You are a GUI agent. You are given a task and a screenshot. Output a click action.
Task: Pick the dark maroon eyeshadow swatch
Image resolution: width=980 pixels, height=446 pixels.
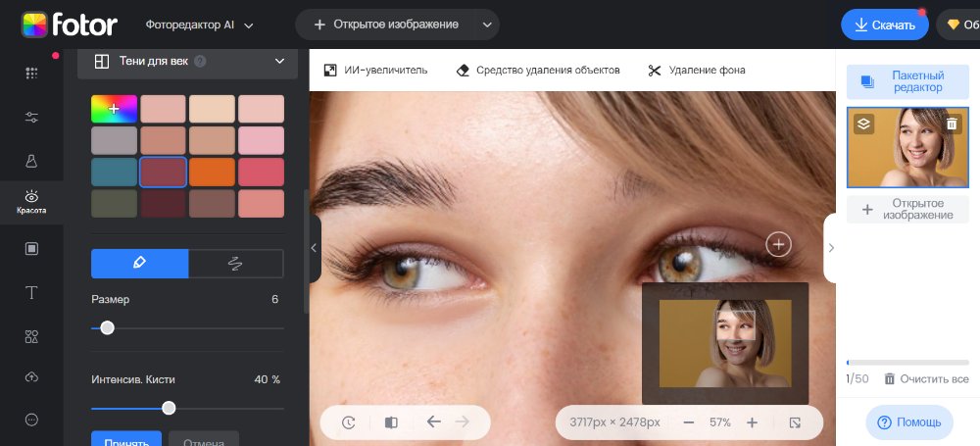163,203
